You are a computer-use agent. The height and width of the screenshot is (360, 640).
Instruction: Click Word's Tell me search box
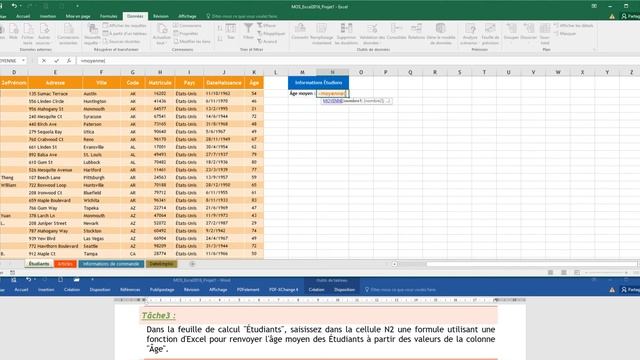pos(400,290)
